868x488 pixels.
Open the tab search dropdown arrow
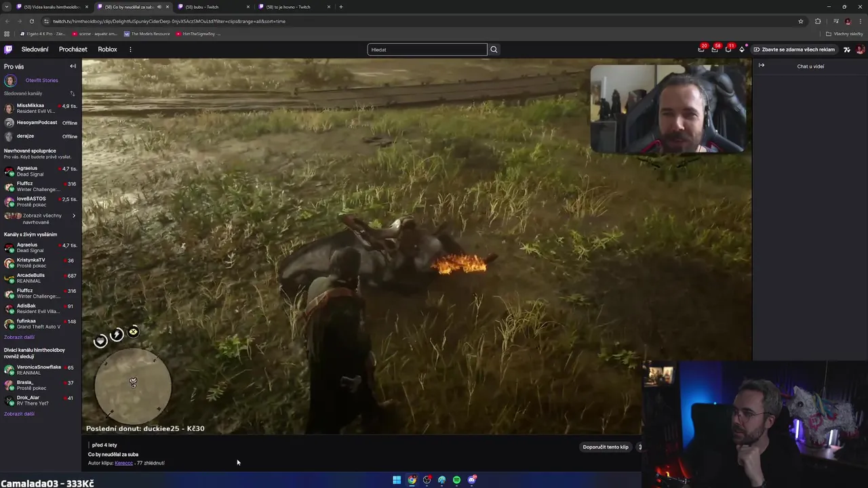[7, 7]
